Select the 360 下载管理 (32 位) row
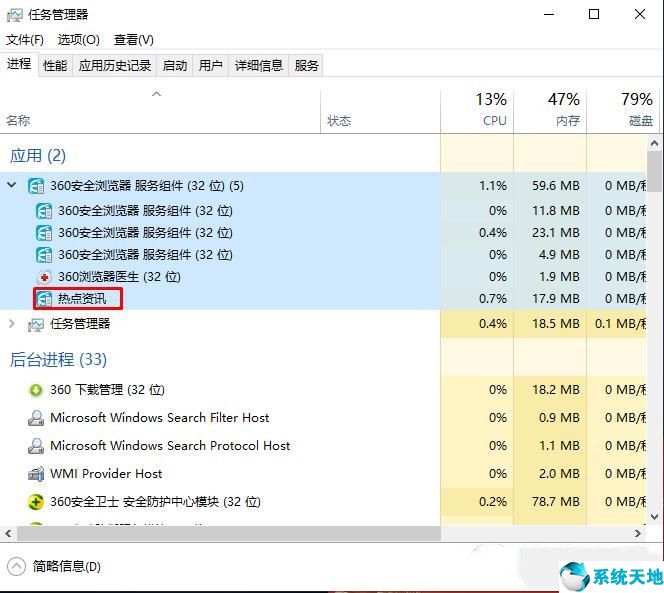The width and height of the screenshot is (664, 593). coord(324,390)
